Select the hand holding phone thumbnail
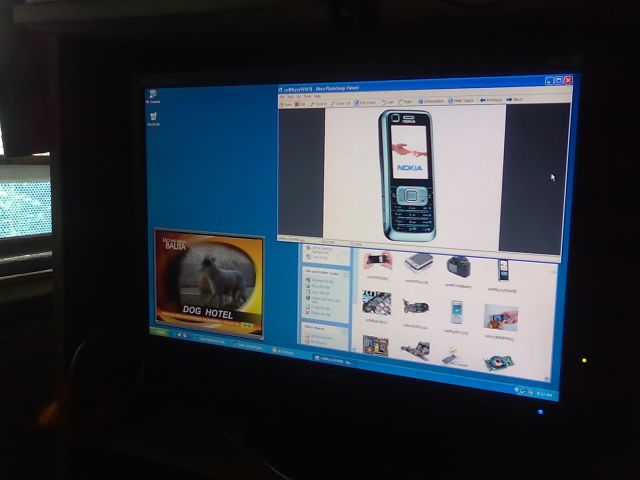This screenshot has height=480, width=640. (501, 318)
